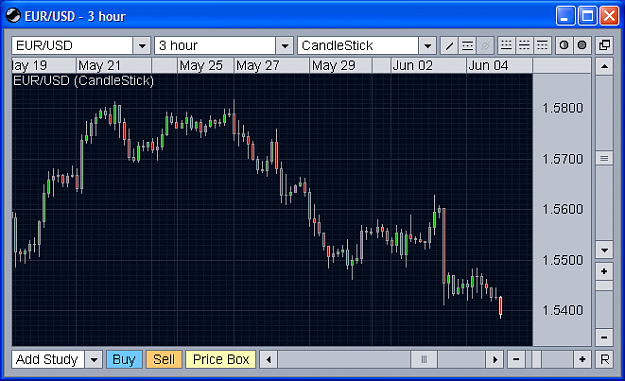Image resolution: width=625 pixels, height=381 pixels.
Task: Open the Price Box button
Action: click(221, 359)
